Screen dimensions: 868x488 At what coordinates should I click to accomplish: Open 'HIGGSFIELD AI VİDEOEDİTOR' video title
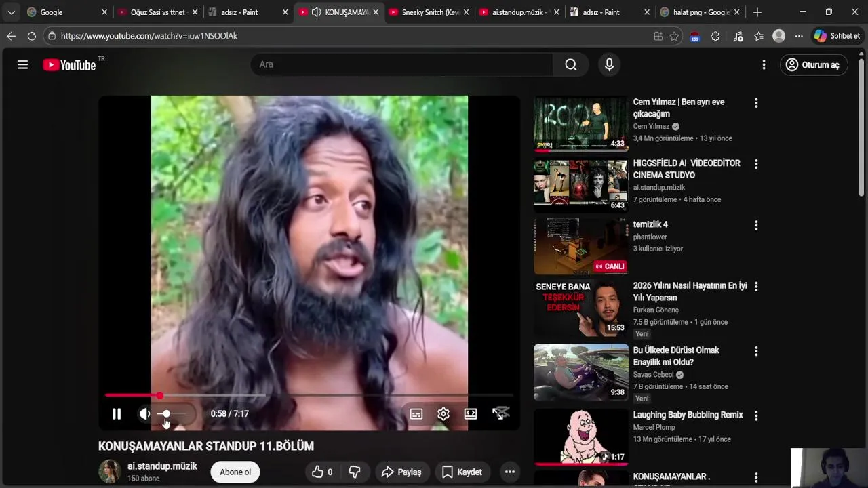686,169
